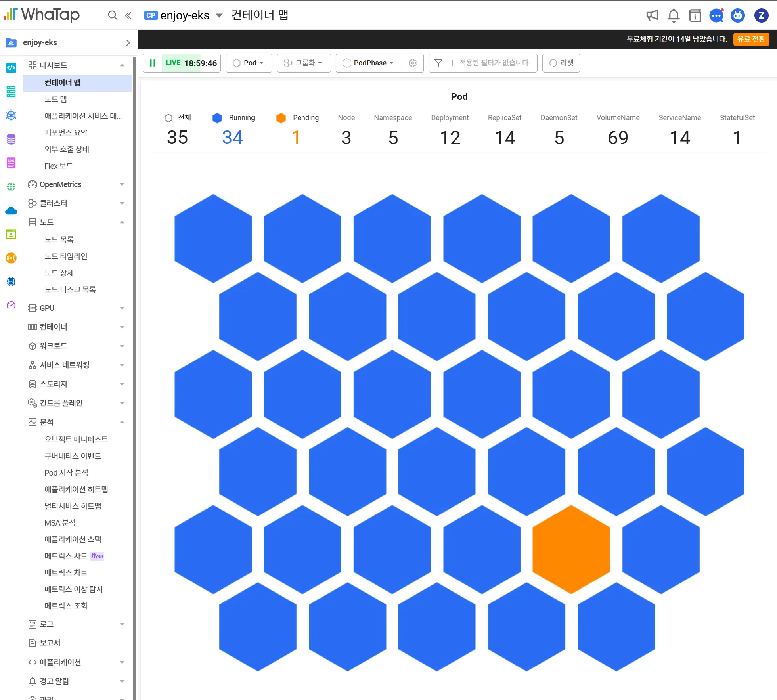Click the search magnifier icon
The width and height of the screenshot is (777, 700).
pos(113,15)
